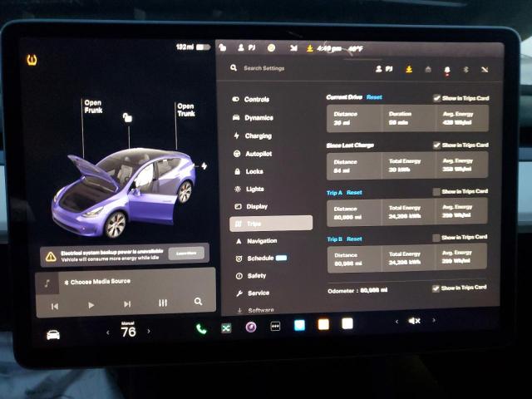Lower volume with the left chevron
The width and height of the screenshot is (532, 399).
tap(397, 321)
